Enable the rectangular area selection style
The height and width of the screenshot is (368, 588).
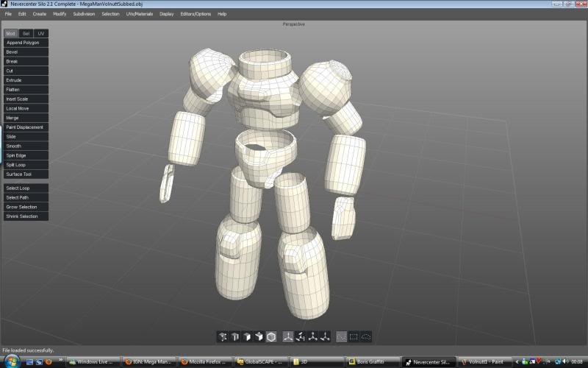[x=354, y=336]
